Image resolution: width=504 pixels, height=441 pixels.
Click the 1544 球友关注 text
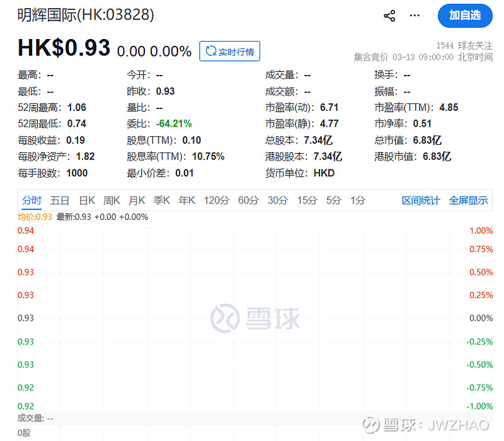[x=464, y=45]
